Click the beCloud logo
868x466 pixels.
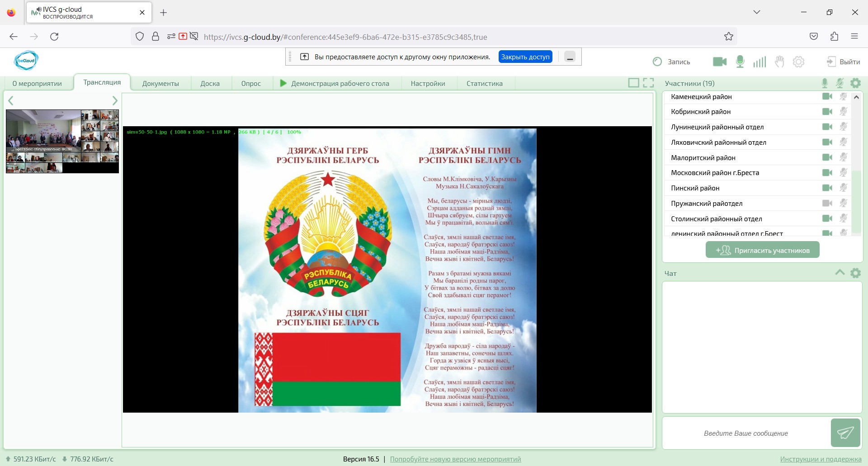(x=26, y=60)
